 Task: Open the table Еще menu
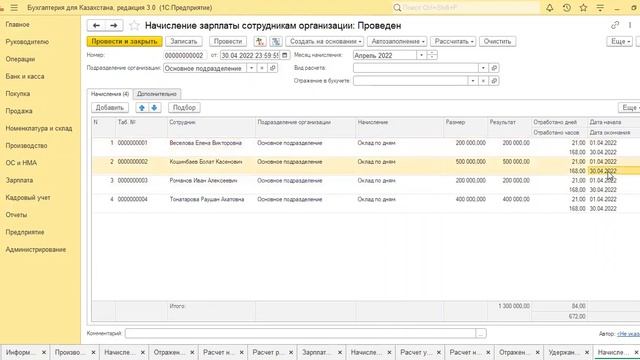[x=629, y=108]
